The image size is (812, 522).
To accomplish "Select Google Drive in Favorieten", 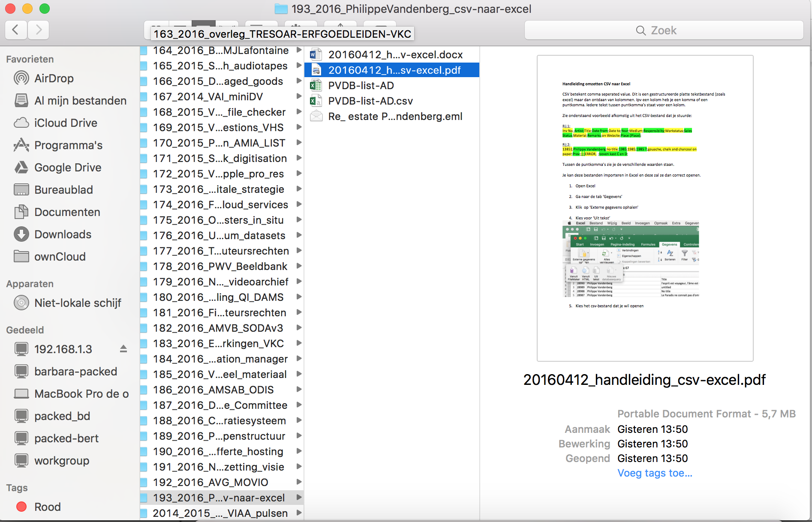I will pyautogui.click(x=68, y=168).
